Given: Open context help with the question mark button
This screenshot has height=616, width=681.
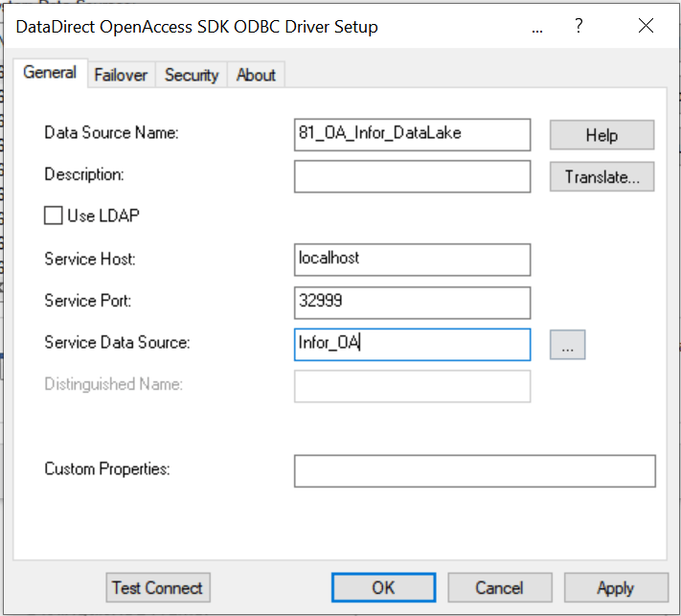Looking at the screenshot, I should 579,26.
